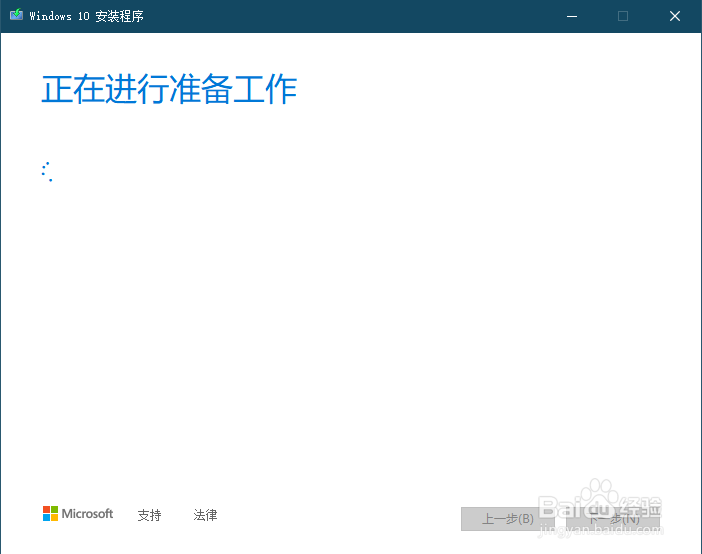Click the disabled maximize button in title bar
Viewport: 702px width, 554px height.
pos(623,17)
